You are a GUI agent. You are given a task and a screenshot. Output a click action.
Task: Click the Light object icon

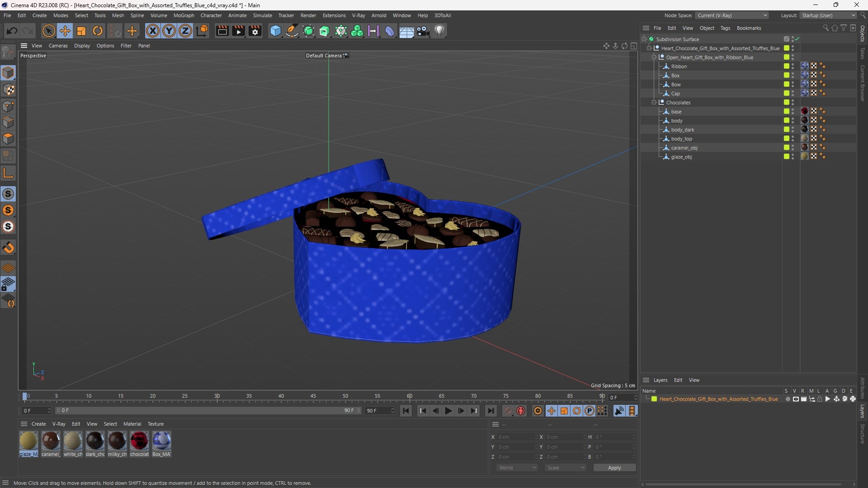point(439,31)
